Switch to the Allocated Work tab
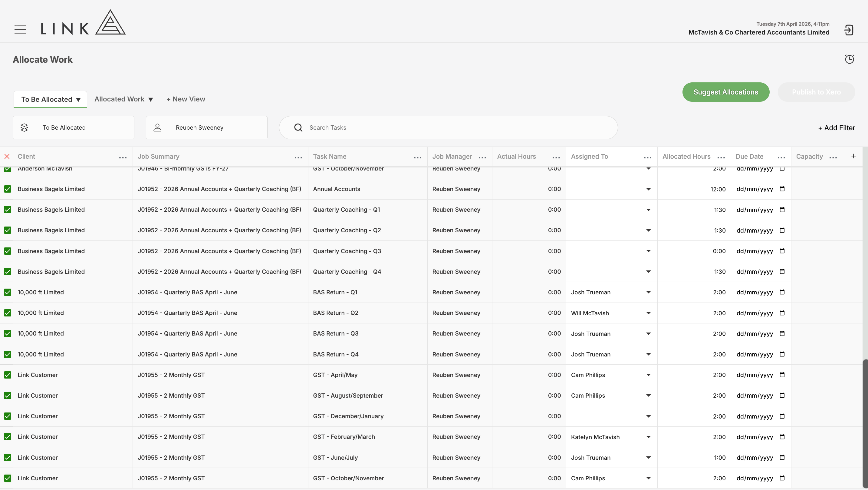 click(124, 99)
